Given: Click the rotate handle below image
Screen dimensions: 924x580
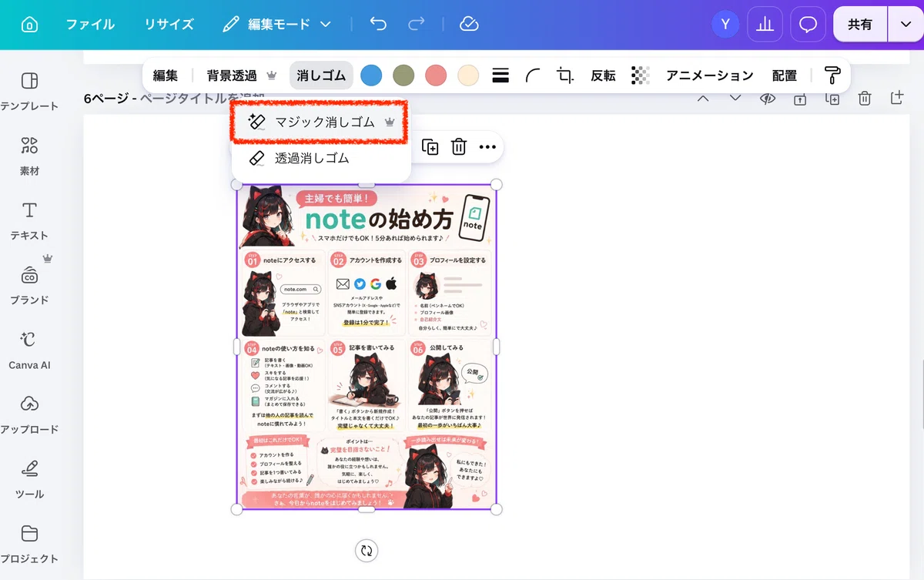Looking at the screenshot, I should coord(367,550).
